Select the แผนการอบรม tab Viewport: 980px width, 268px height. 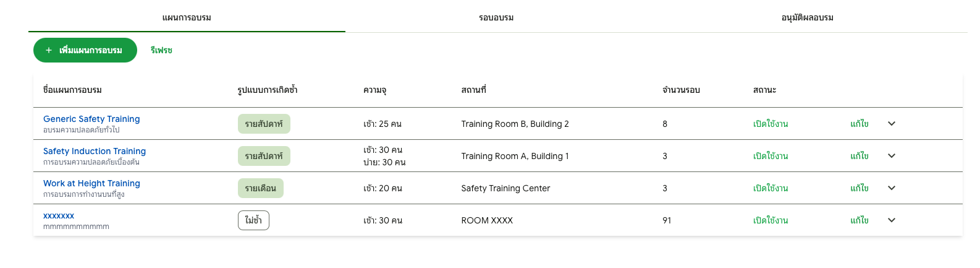pos(187,17)
